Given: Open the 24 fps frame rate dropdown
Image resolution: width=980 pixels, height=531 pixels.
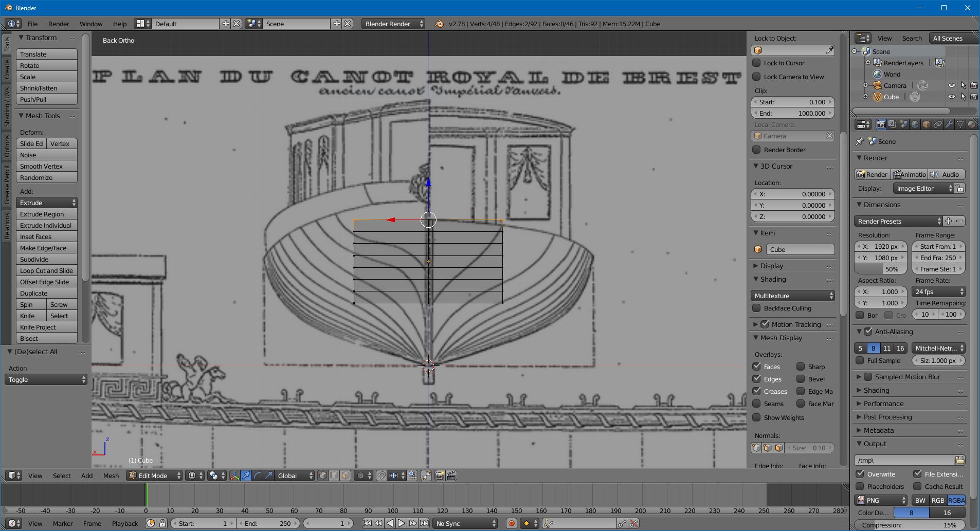Looking at the screenshot, I should [938, 291].
